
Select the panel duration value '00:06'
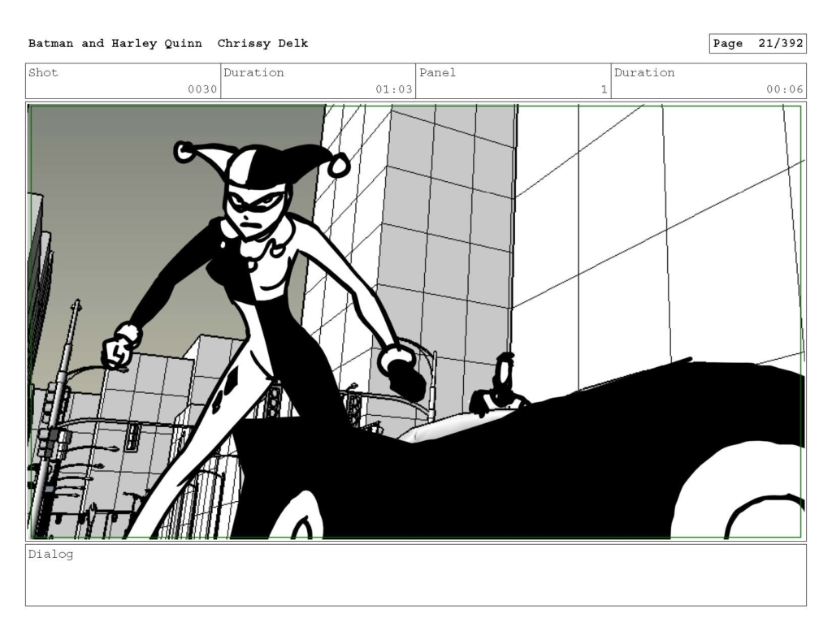[x=784, y=89]
